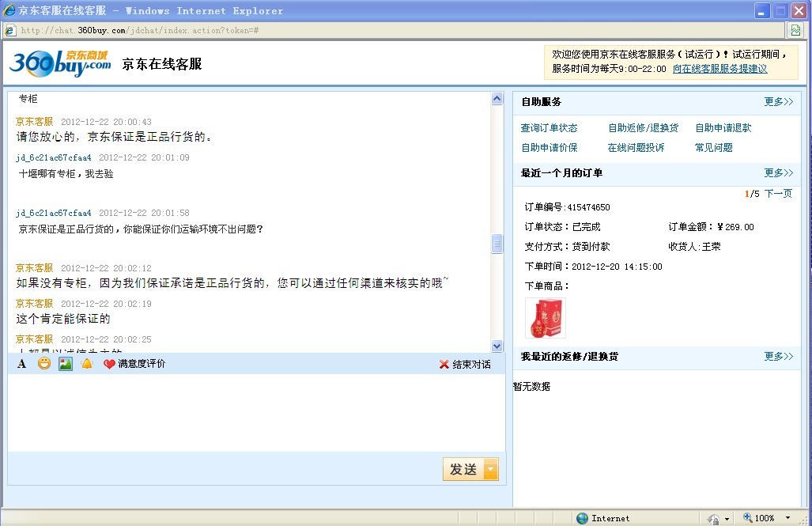Click username jd_6c21ac67cfaa4 at 20:01:09

[53, 157]
